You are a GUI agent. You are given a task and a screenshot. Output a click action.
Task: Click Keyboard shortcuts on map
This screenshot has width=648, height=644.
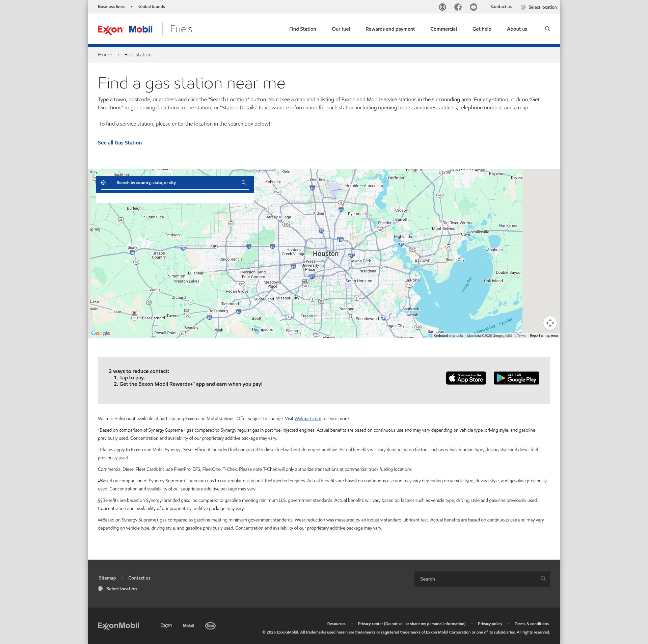[448, 336]
